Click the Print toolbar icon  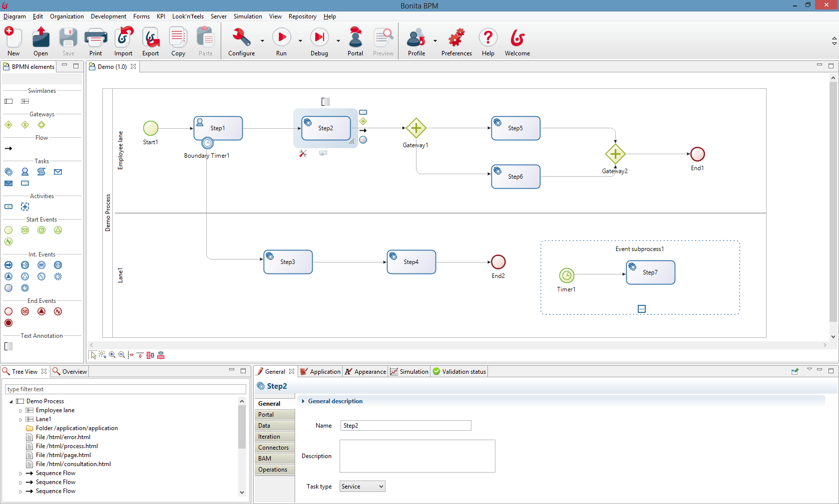[x=95, y=37]
